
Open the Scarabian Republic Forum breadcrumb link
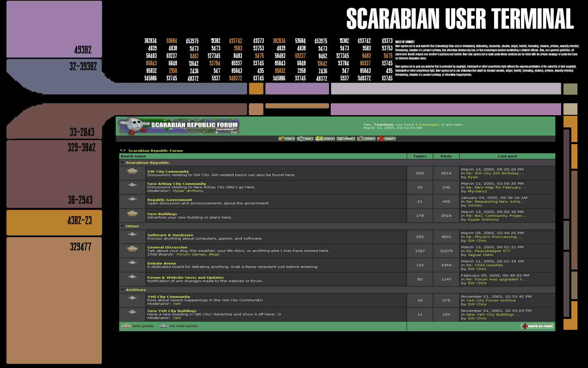[156, 151]
